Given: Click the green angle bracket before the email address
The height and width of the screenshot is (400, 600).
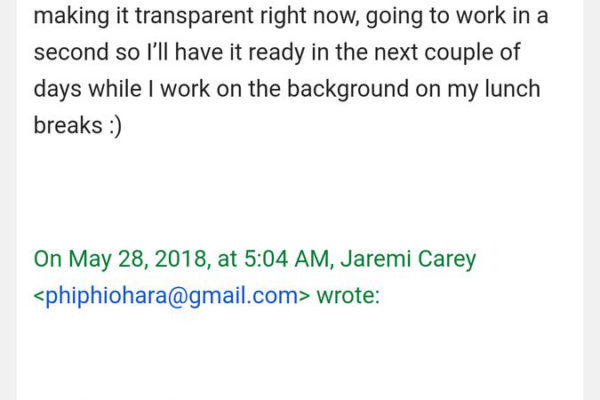Looking at the screenshot, I should point(39,297).
